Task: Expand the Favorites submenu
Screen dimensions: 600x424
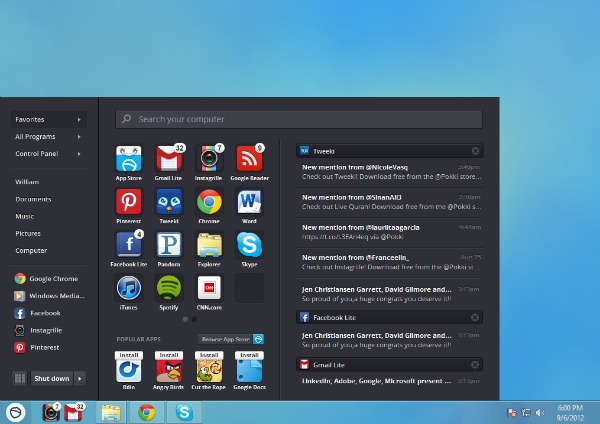Action: point(48,119)
